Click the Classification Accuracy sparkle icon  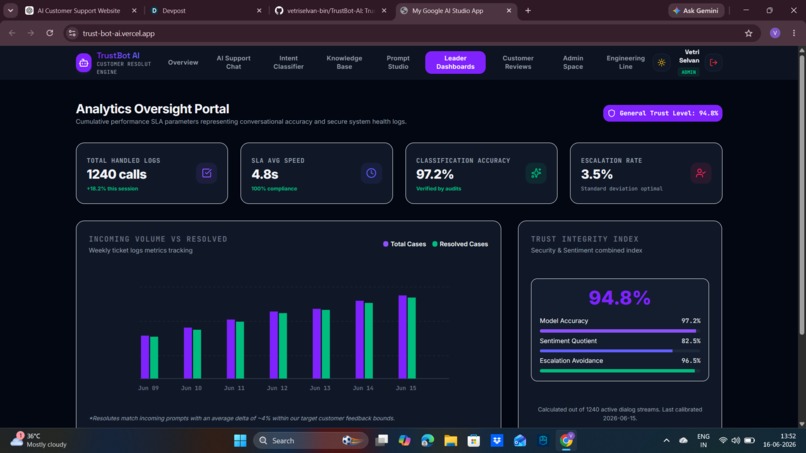(x=536, y=173)
